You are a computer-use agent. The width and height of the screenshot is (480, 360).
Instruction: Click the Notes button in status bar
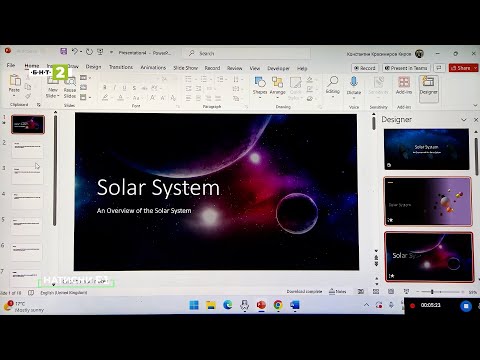pos(338,291)
